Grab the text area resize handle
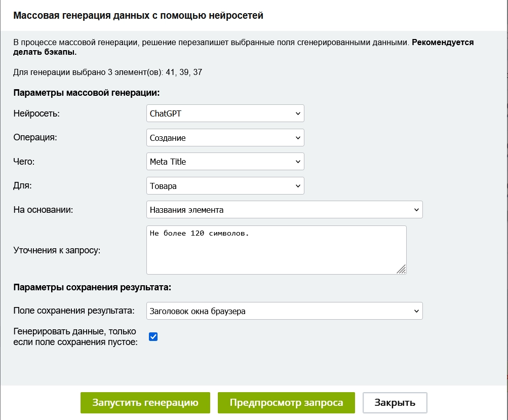This screenshot has height=420, width=508. (x=401, y=269)
